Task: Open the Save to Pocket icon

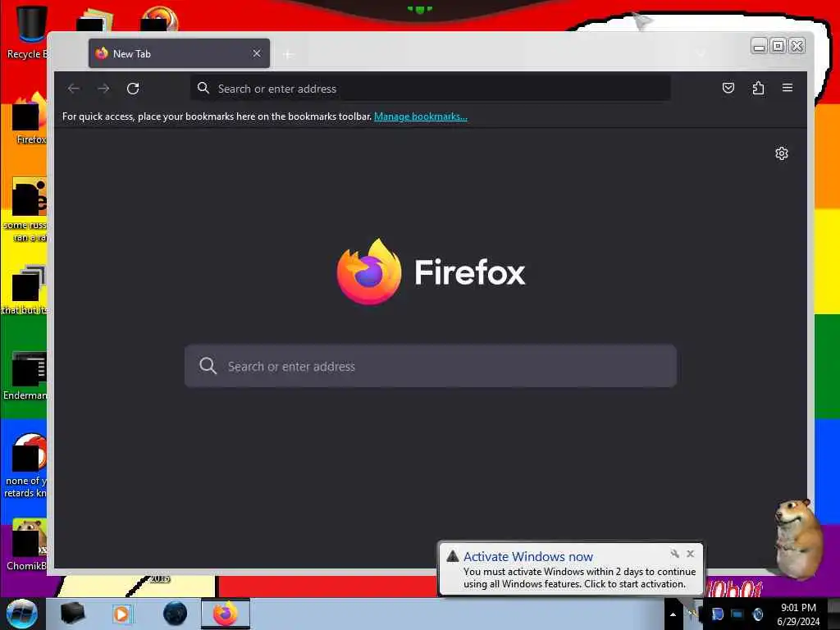Action: [x=728, y=88]
